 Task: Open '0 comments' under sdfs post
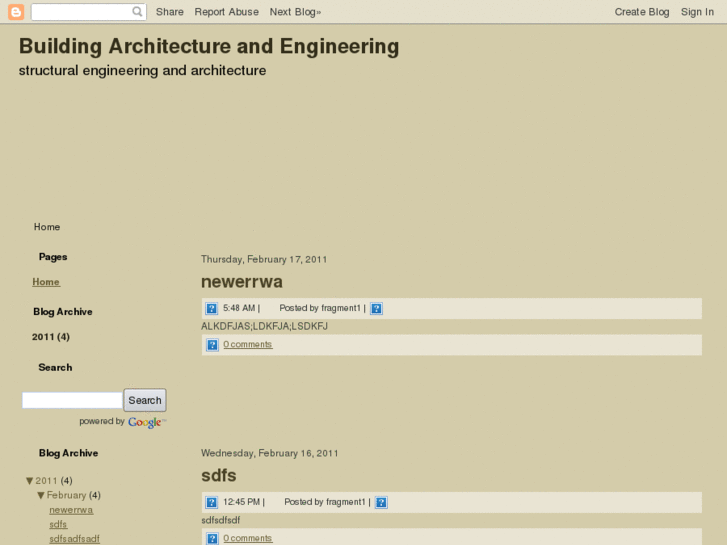[248, 539]
